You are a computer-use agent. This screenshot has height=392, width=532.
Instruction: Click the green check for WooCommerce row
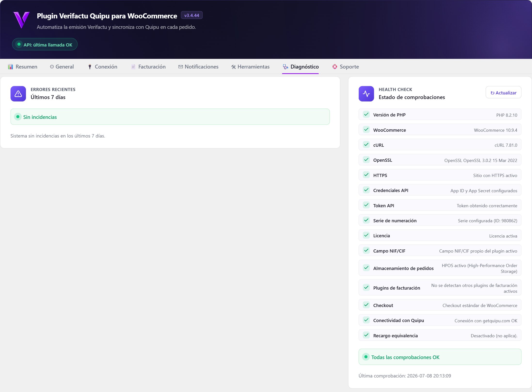click(366, 130)
